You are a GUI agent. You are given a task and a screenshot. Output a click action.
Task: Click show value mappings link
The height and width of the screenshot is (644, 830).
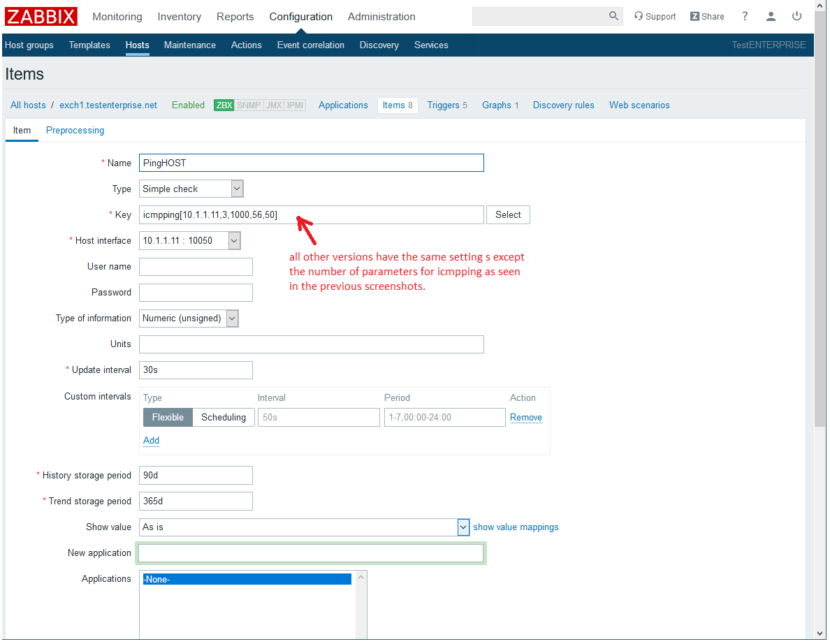tap(516, 527)
